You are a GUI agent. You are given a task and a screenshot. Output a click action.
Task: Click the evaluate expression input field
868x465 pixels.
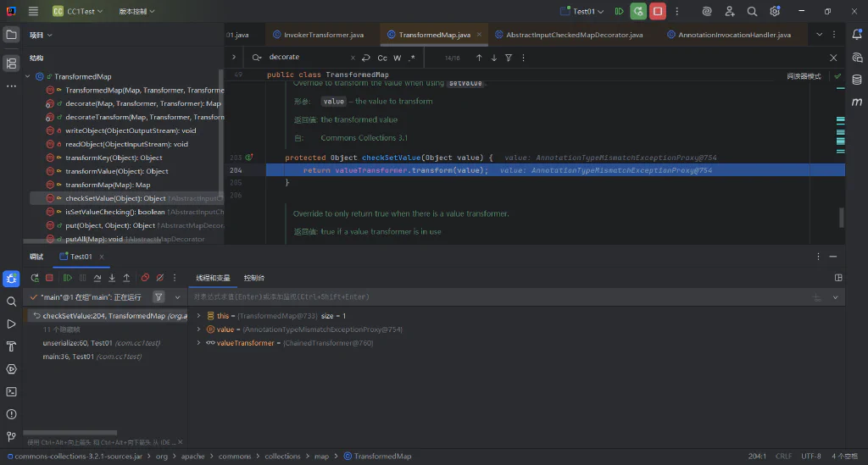[x=498, y=297]
